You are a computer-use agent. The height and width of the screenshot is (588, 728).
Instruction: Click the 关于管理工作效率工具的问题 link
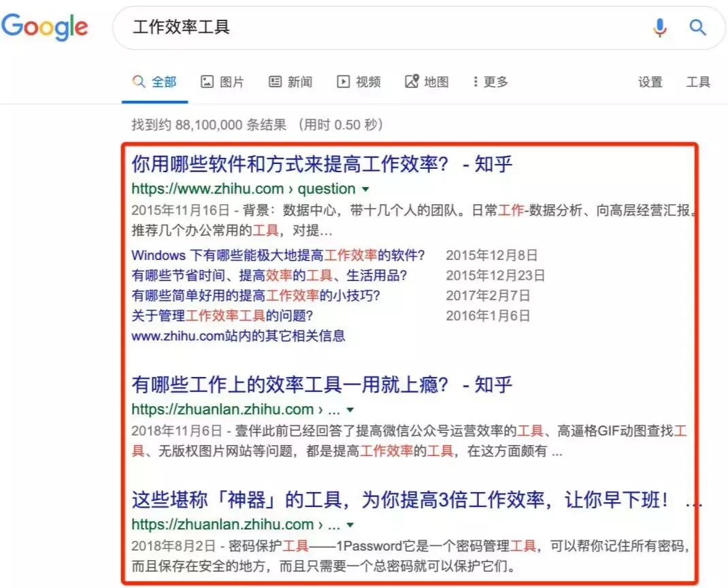[x=222, y=315]
